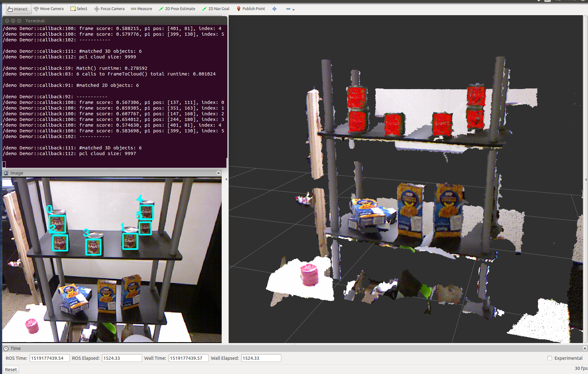The width and height of the screenshot is (588, 374).
Task: Pick the Measure tool
Action: tap(141, 9)
